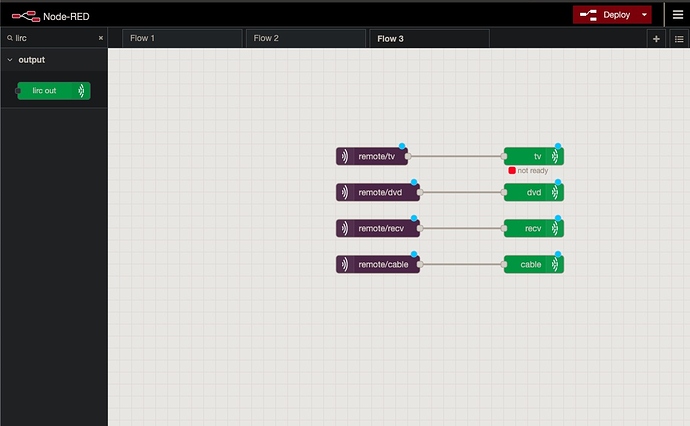
Task: Click the input port of tv node
Action: coord(504,156)
